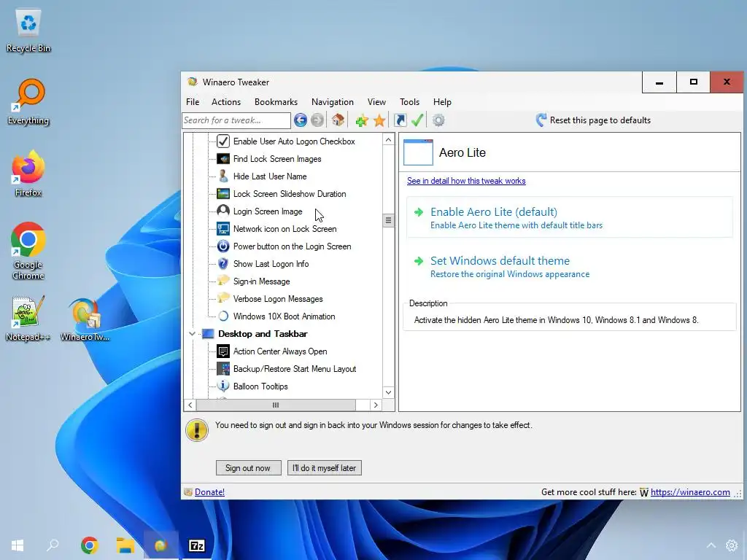Open the winaero.com link
This screenshot has height=560, width=747.
(x=690, y=492)
